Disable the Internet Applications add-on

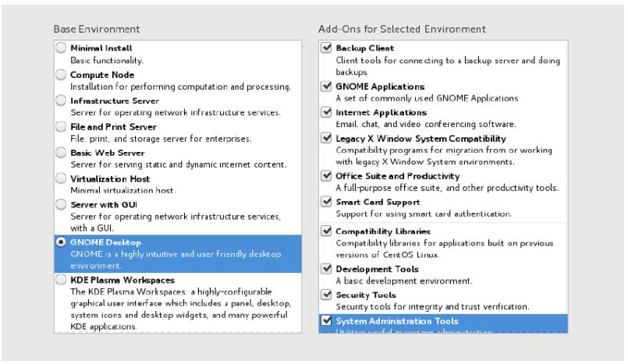tap(327, 112)
